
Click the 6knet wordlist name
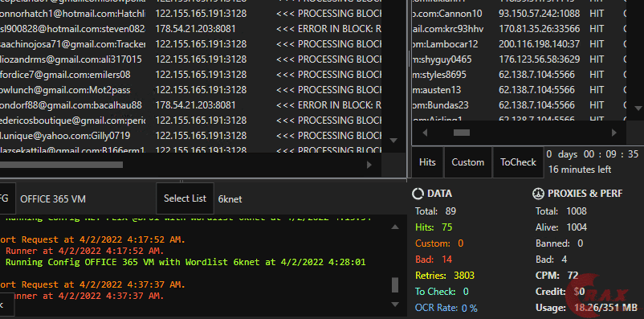point(230,199)
